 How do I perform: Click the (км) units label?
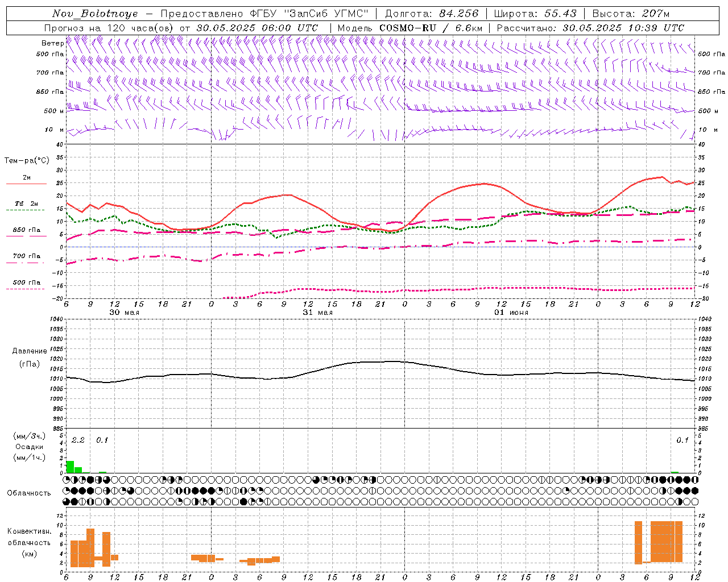click(x=29, y=554)
